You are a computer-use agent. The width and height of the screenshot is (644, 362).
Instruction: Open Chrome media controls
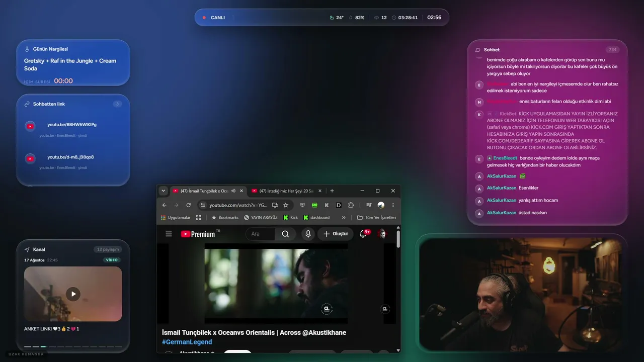[x=369, y=205]
